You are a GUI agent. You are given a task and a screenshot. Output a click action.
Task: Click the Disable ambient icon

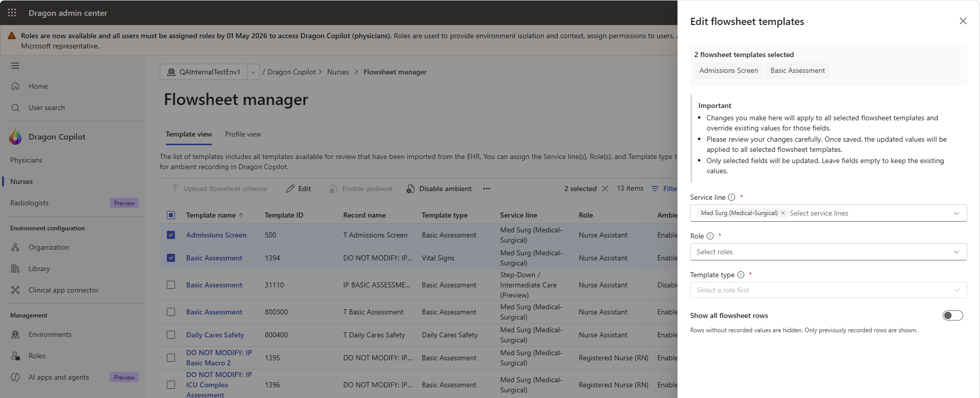point(411,189)
